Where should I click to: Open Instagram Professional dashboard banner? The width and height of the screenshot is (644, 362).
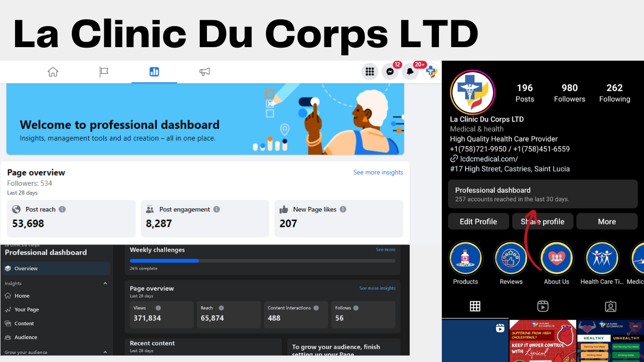tap(543, 194)
